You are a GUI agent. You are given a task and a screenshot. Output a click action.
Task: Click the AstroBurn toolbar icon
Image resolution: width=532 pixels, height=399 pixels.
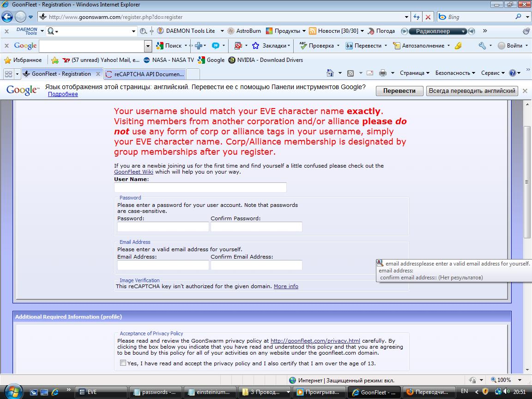(244, 31)
